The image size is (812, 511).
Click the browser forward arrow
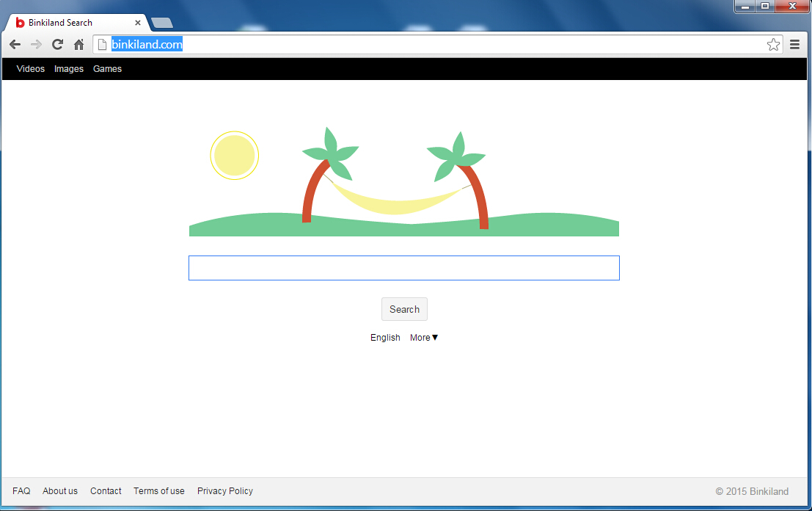point(36,45)
